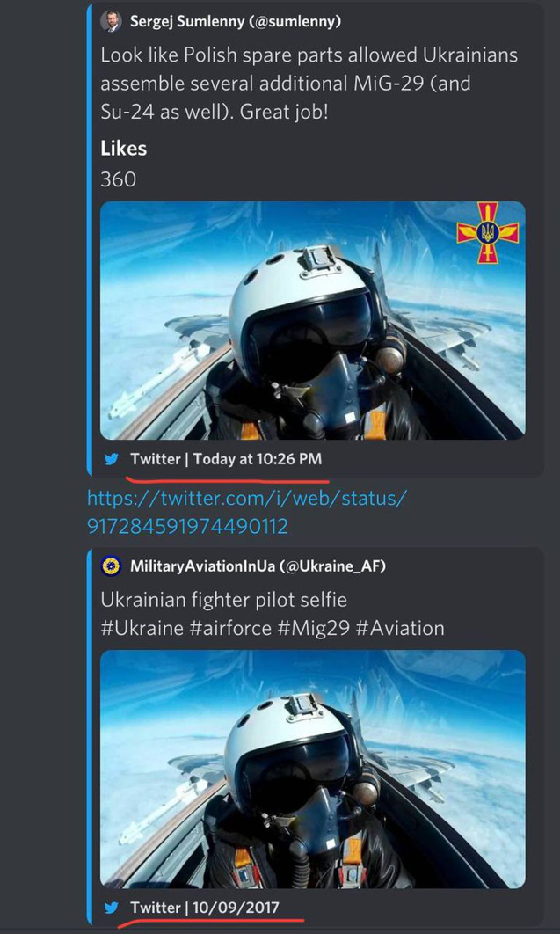Click the Sergej Sumlenny (@sumlenny) author name
The width and height of the screenshot is (560, 934).
click(x=236, y=23)
